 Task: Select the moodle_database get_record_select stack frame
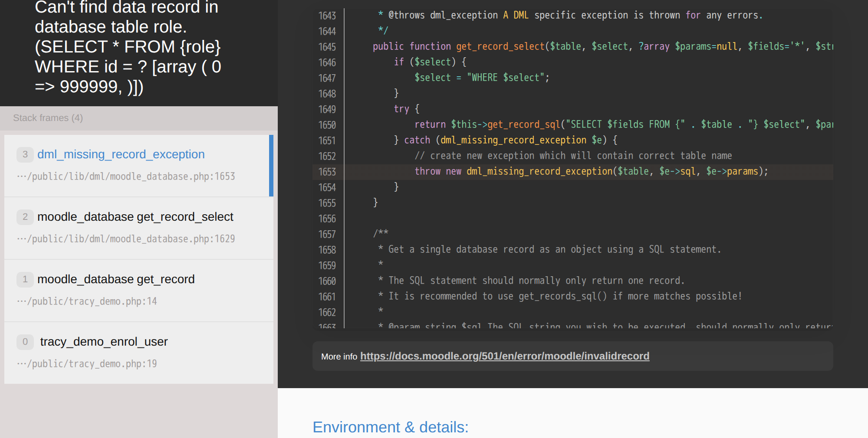pyautogui.click(x=139, y=228)
